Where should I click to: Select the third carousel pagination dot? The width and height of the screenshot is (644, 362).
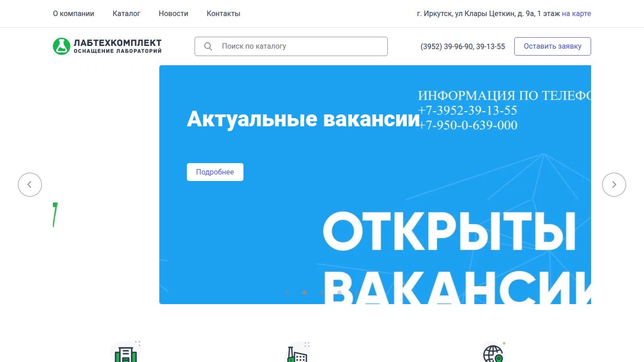tap(322, 293)
